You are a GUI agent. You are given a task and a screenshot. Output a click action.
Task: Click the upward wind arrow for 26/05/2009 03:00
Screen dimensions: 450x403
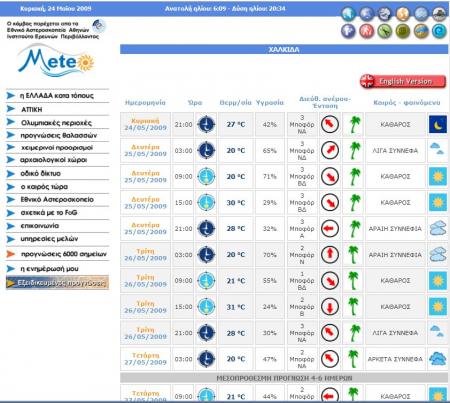[x=330, y=255]
